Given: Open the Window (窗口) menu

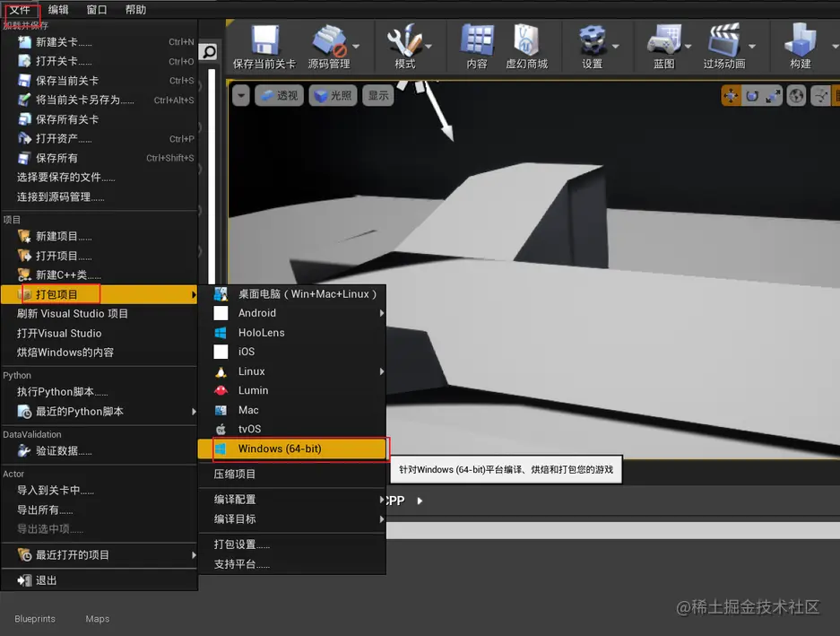Looking at the screenshot, I should tap(97, 10).
